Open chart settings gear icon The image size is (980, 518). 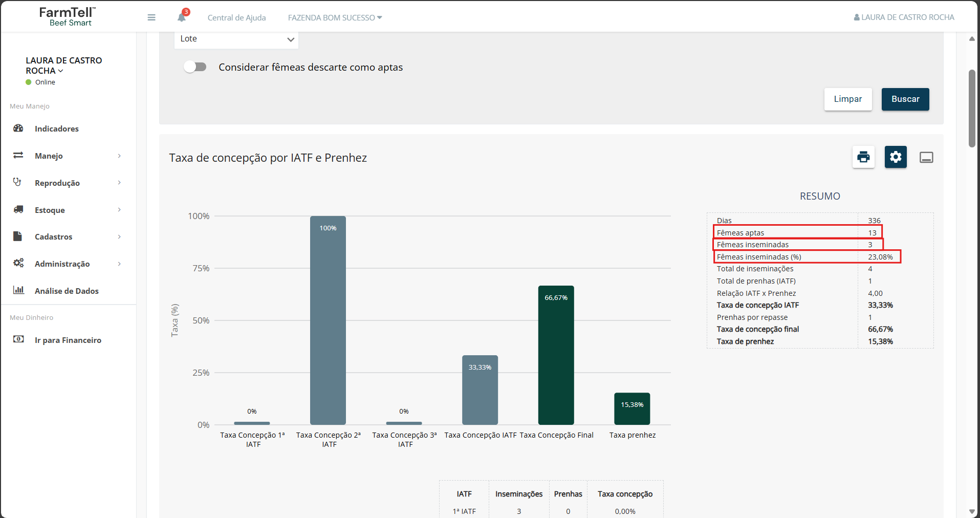click(x=896, y=157)
